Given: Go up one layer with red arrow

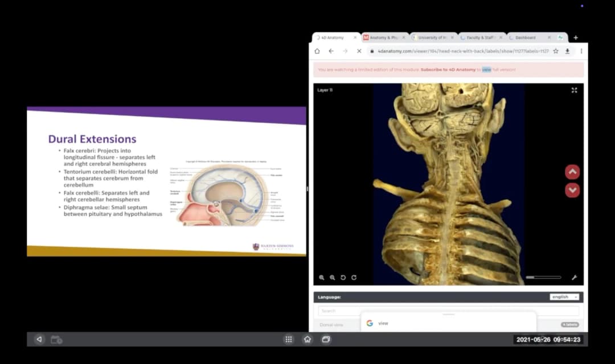Looking at the screenshot, I should 572,172.
